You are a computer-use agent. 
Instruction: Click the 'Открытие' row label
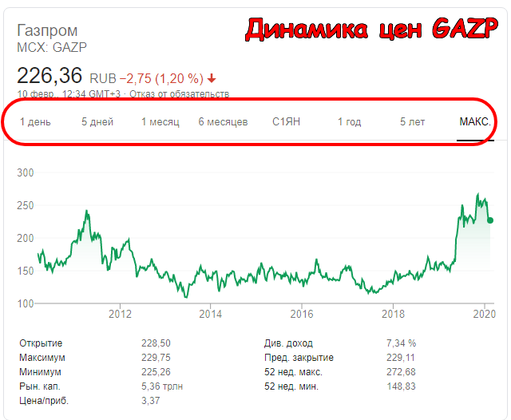point(41,343)
